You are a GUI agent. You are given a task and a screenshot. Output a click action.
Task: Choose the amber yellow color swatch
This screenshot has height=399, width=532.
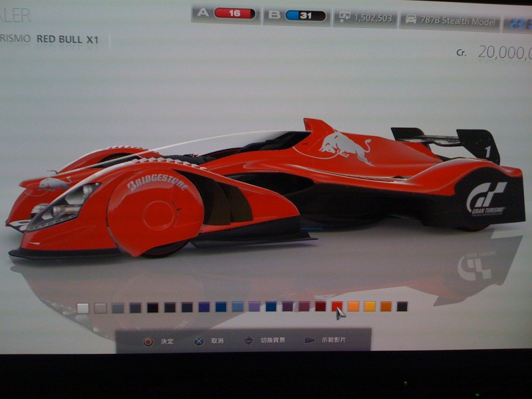(370, 307)
